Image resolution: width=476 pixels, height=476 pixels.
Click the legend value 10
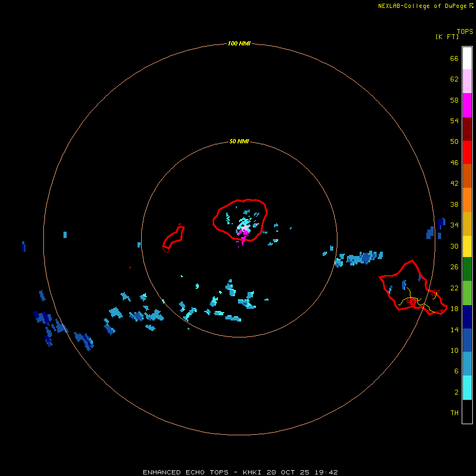coord(454,350)
